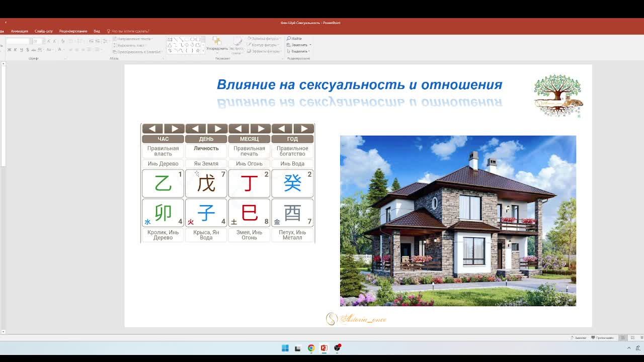Open the Контур фигуры dropdown
Viewport: 644px width, 362px height.
pyautogui.click(x=264, y=45)
